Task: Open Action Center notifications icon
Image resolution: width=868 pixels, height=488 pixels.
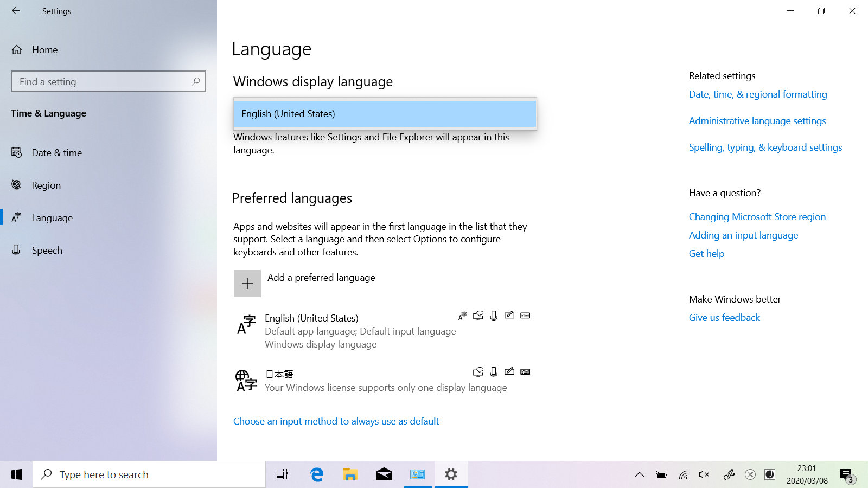Action: 847,476
